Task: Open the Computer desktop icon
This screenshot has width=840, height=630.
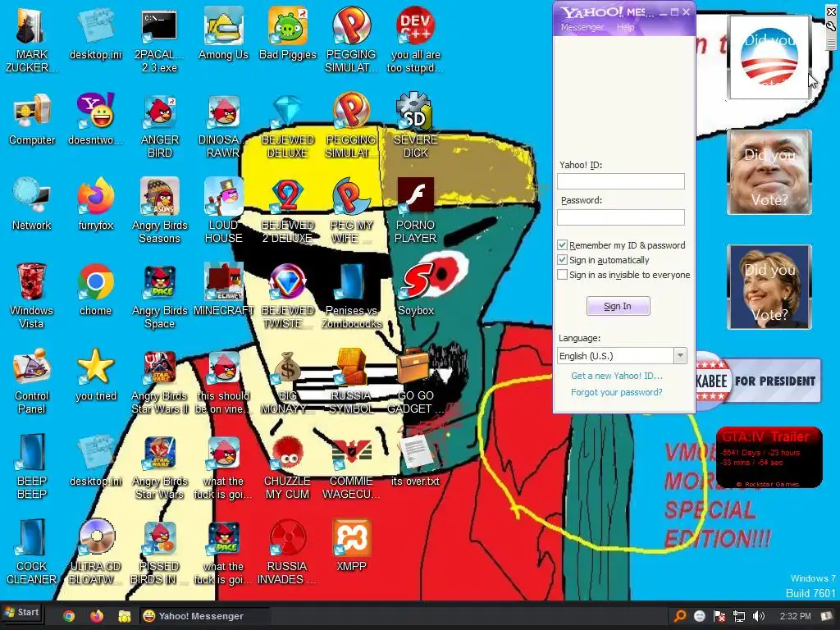Action: point(32,119)
